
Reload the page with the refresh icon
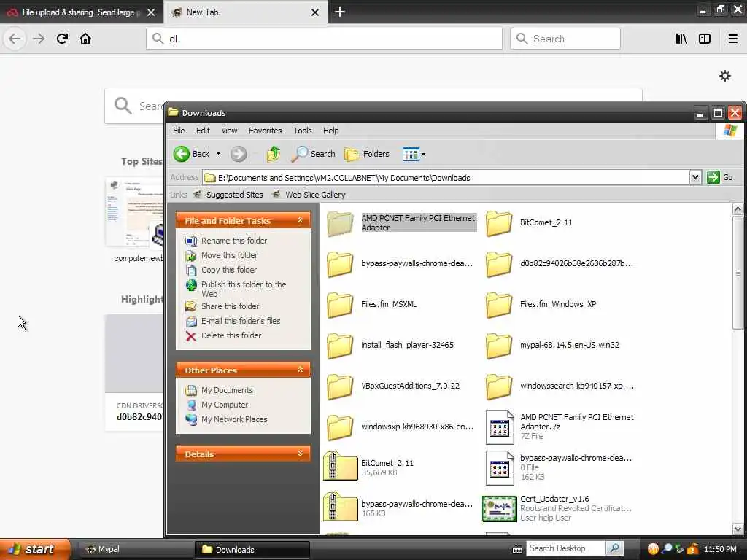(62, 39)
